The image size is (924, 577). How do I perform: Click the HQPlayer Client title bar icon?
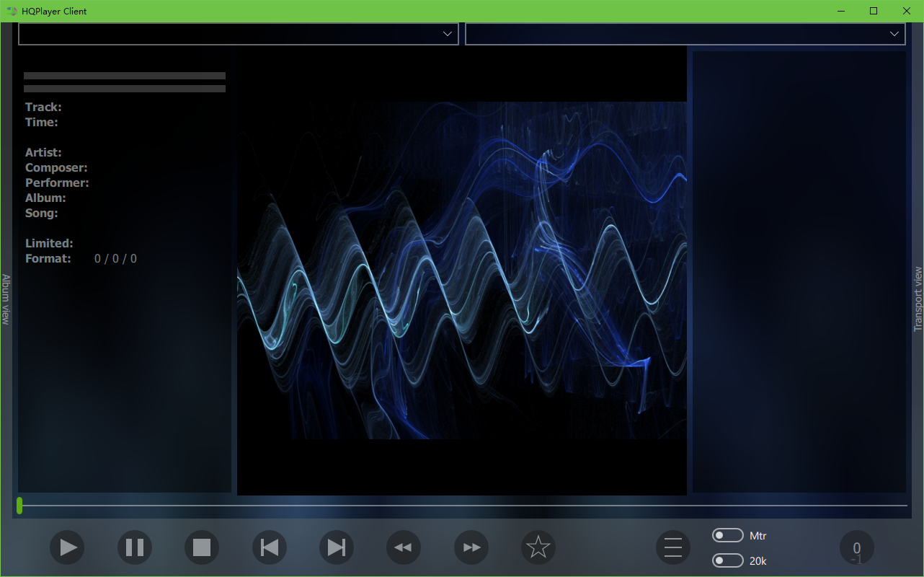pos(12,11)
